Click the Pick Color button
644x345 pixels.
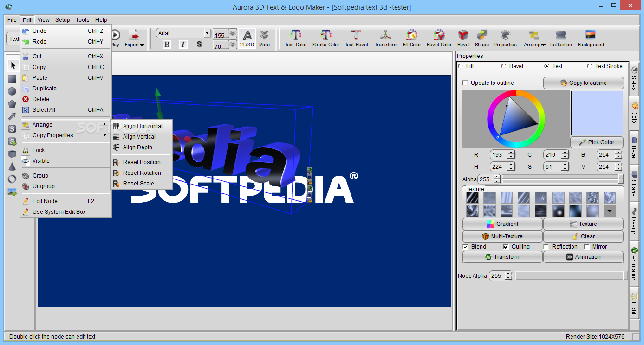point(597,142)
